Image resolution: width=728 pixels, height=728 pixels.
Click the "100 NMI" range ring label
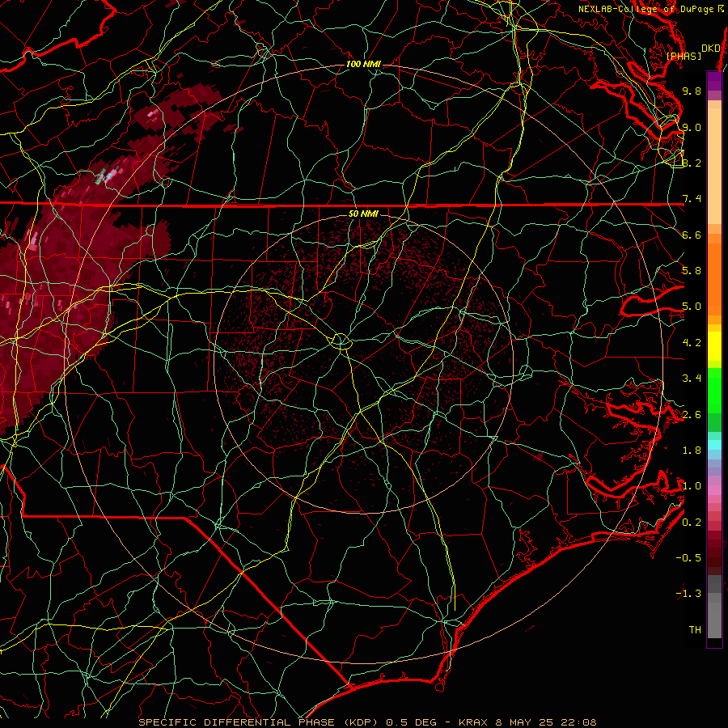[363, 64]
